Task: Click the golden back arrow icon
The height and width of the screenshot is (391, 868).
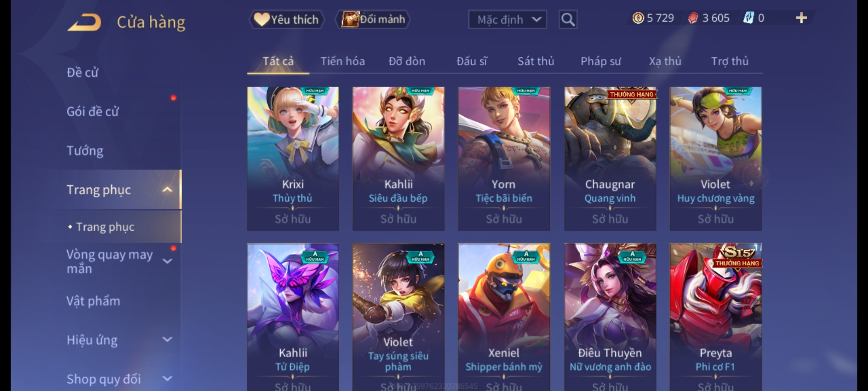Action: [84, 22]
